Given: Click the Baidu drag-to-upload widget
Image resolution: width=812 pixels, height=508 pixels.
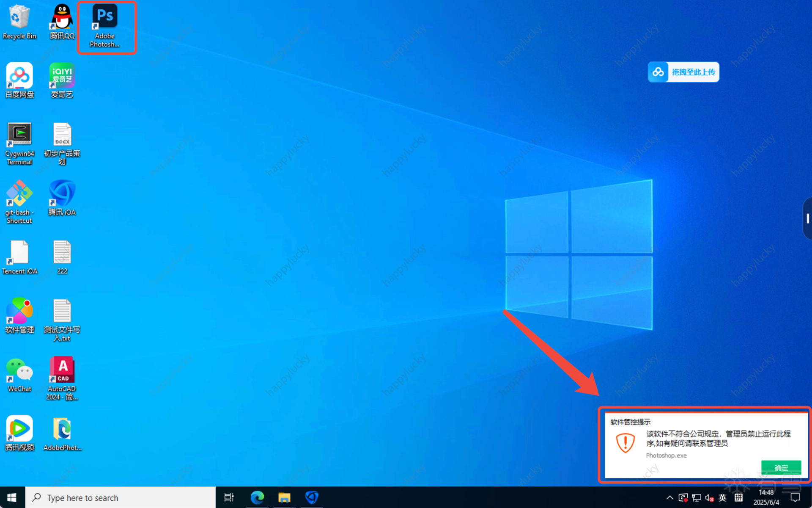Looking at the screenshot, I should [x=683, y=72].
